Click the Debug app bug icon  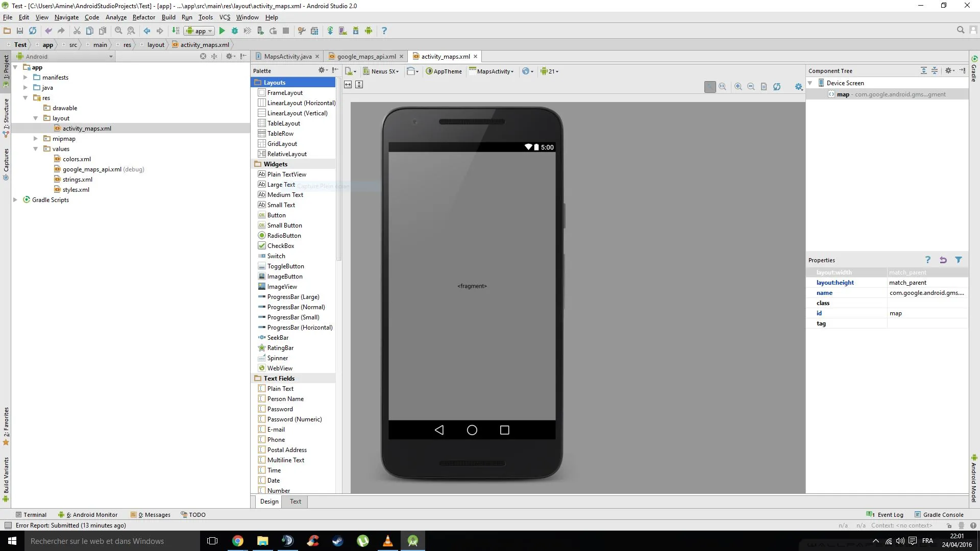click(235, 31)
